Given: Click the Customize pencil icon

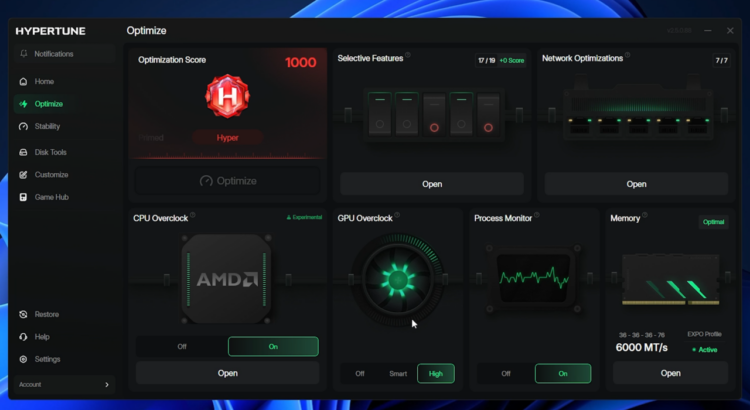Looking at the screenshot, I should click(x=23, y=175).
